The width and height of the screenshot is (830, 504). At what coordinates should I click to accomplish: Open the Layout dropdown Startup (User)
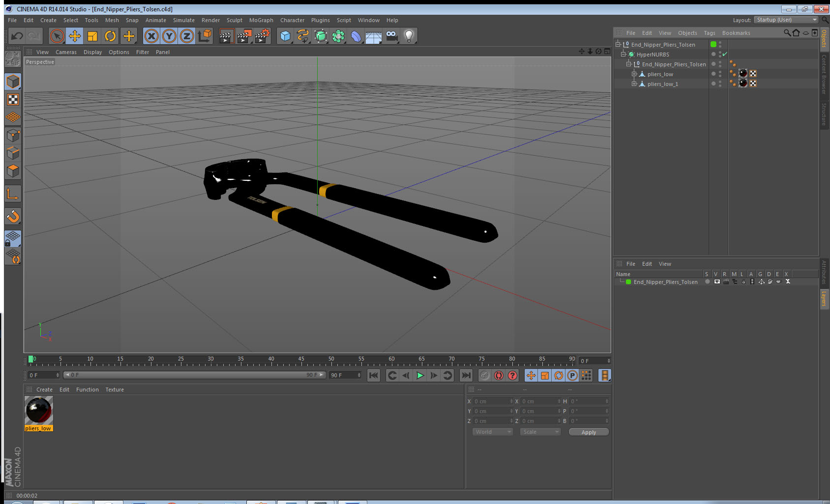[786, 20]
